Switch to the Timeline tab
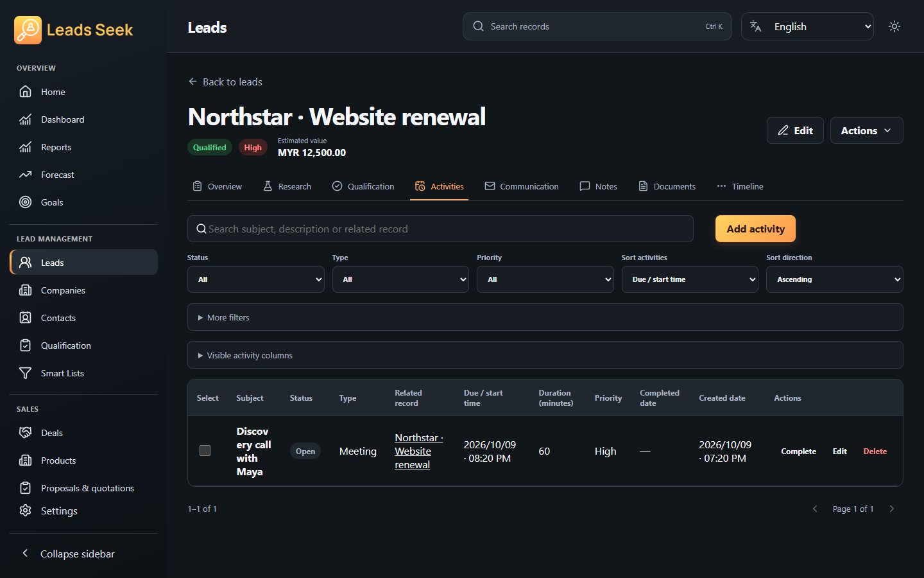Viewport: 924px width, 578px height. [740, 186]
